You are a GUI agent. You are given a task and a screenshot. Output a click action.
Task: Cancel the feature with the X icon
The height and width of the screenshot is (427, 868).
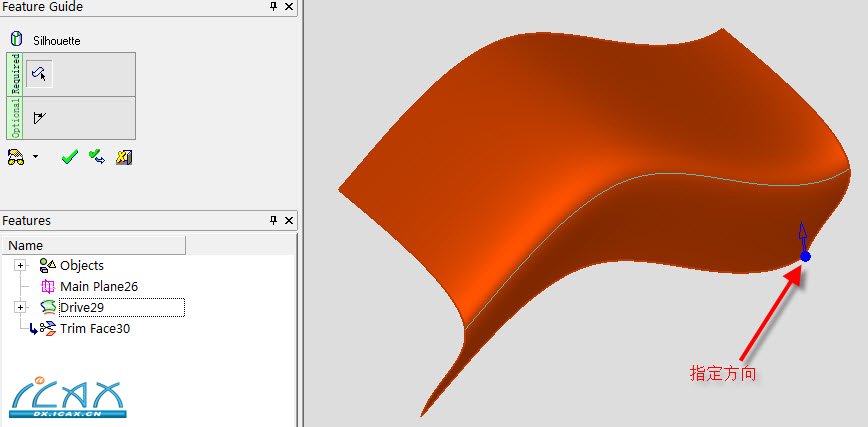pos(123,158)
